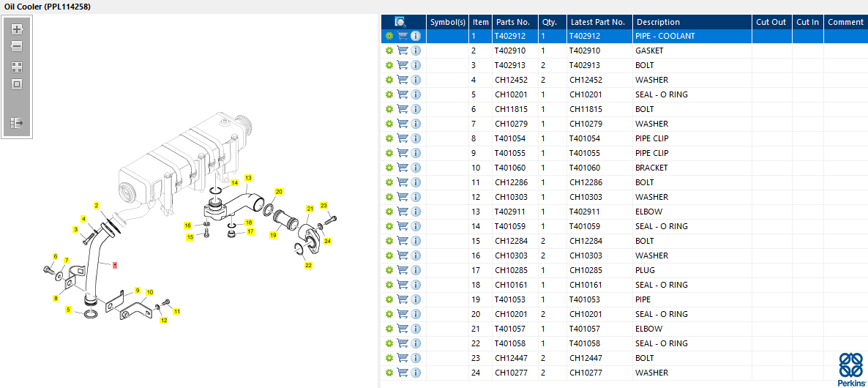Show info for item 23 BOLT CH12447

pos(416,358)
